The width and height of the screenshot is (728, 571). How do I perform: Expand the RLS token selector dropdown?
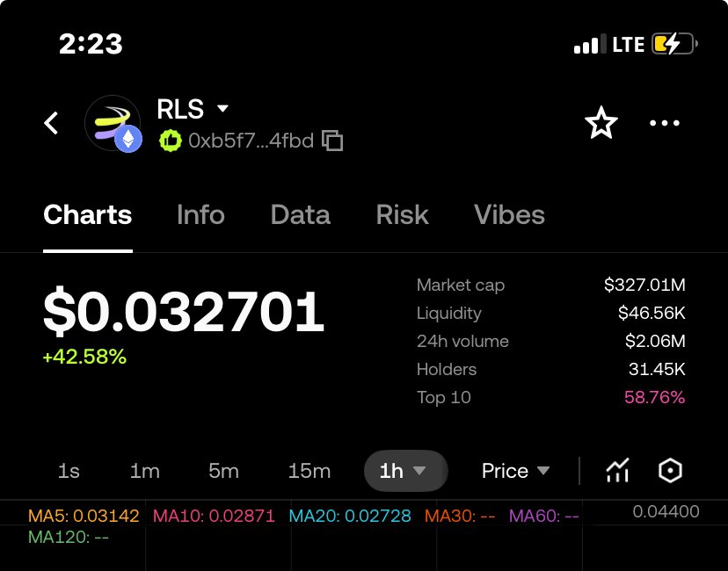click(222, 109)
